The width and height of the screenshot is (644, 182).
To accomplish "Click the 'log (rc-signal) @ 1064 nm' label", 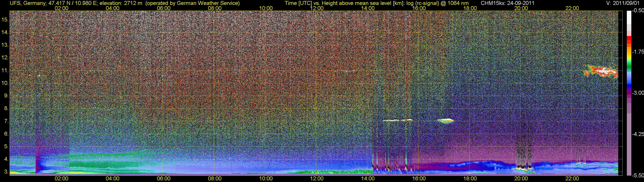I will (x=437, y=3).
